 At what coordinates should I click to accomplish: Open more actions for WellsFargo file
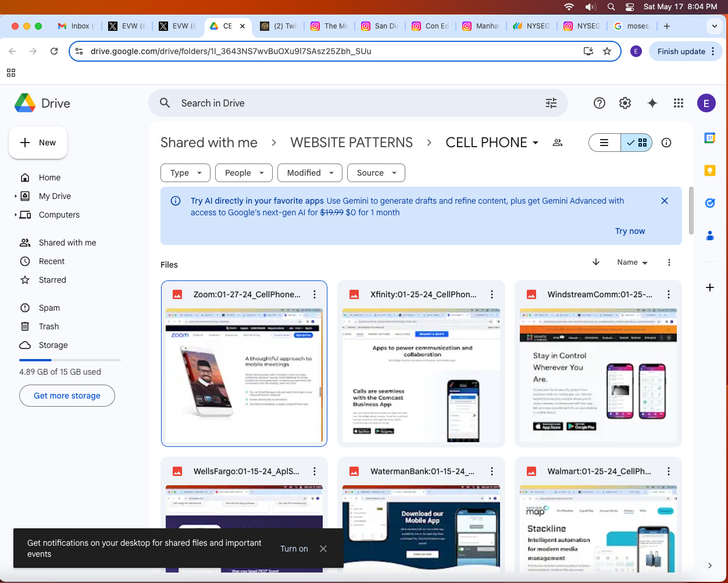tap(315, 471)
